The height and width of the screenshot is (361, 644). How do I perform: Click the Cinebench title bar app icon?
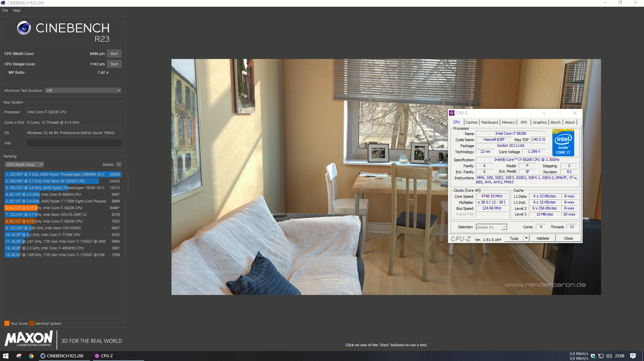pos(3,3)
